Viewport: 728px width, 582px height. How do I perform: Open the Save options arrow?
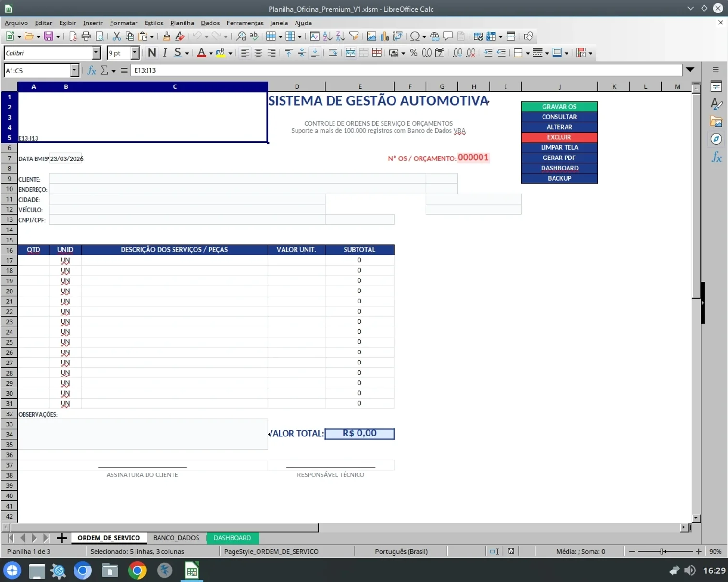click(x=58, y=36)
